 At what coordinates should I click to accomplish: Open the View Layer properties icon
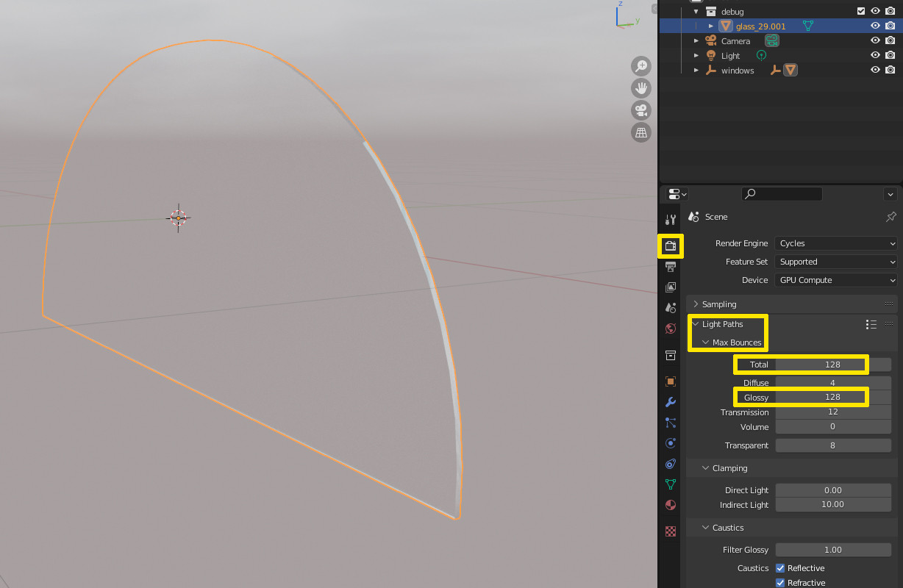(670, 287)
